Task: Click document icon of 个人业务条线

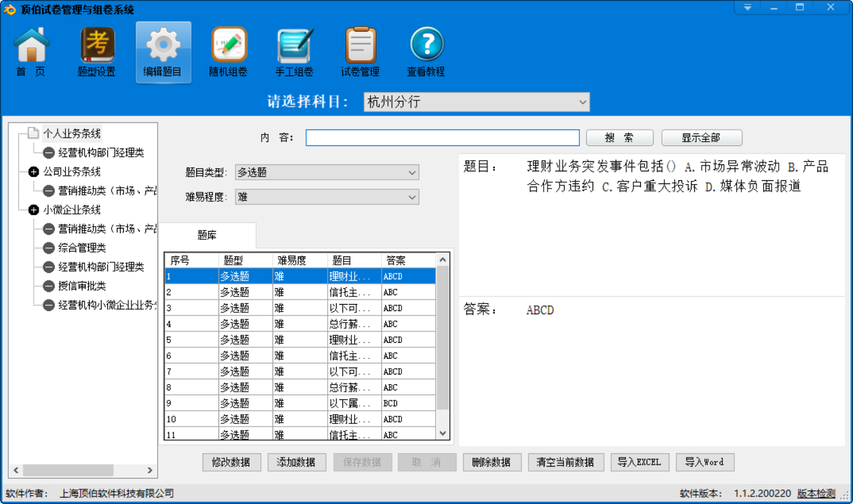Action: point(34,133)
